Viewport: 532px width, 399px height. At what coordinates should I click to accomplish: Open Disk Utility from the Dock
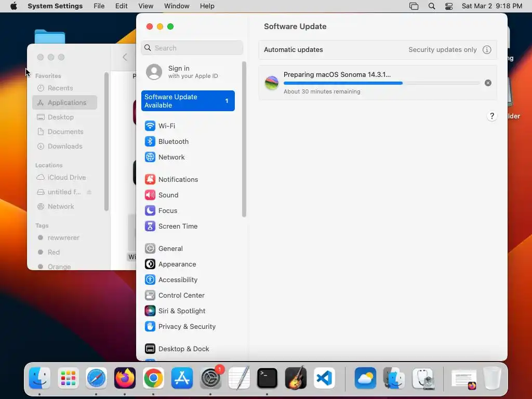click(x=424, y=378)
